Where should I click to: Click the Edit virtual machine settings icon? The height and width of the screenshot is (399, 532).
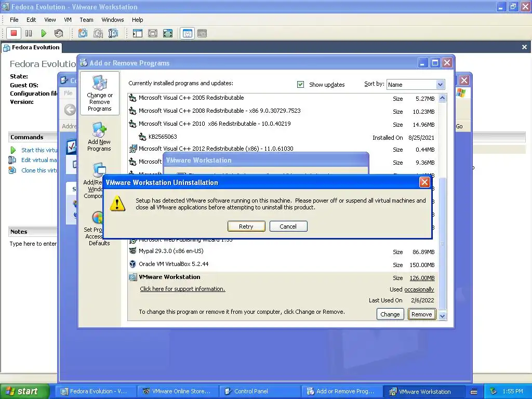click(12, 160)
